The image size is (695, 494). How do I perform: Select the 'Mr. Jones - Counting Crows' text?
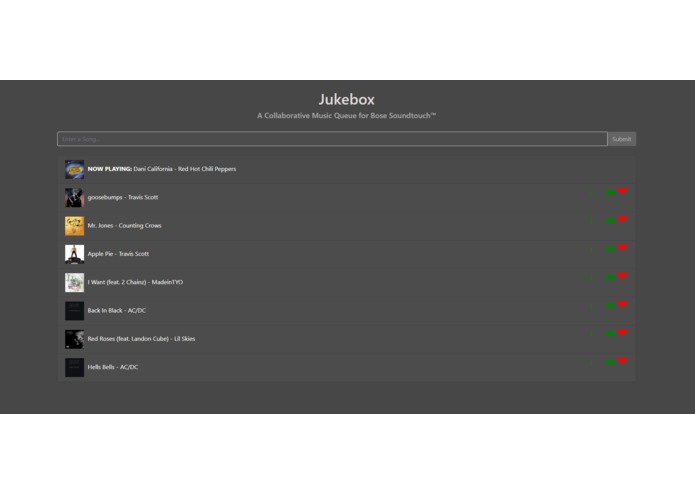click(x=125, y=226)
